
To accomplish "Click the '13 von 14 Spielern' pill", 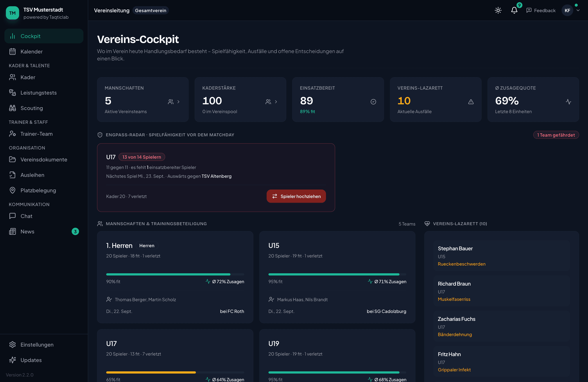I will [142, 157].
